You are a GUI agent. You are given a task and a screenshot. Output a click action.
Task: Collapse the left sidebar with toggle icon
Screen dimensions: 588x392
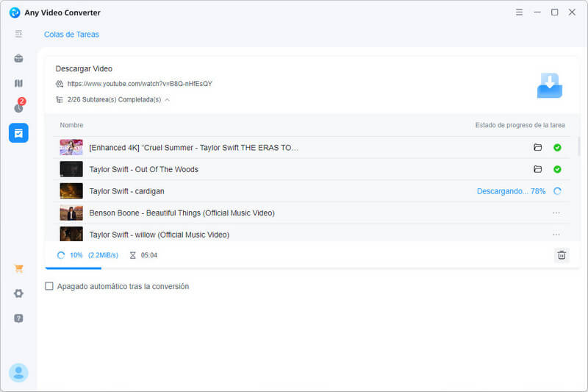(18, 34)
